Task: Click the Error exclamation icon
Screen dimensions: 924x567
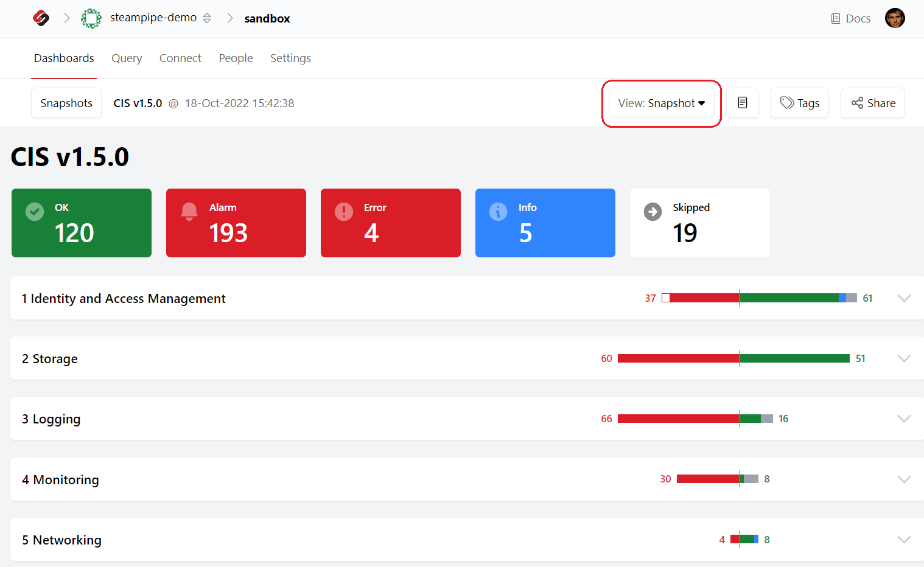Action: pyautogui.click(x=343, y=211)
